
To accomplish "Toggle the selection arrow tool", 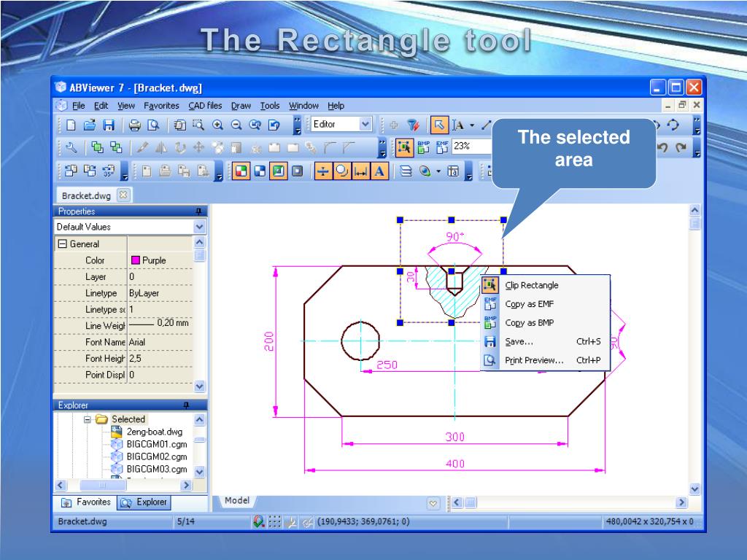I will [438, 125].
